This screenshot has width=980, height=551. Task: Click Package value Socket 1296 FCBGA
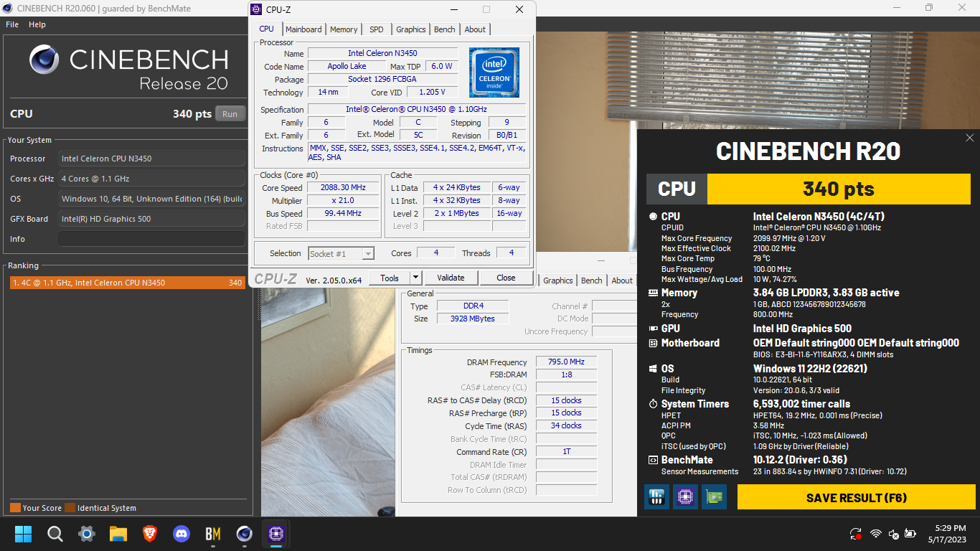pyautogui.click(x=382, y=80)
